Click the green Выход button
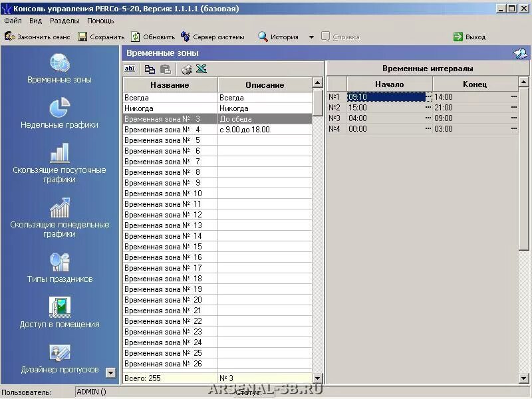 [x=470, y=37]
